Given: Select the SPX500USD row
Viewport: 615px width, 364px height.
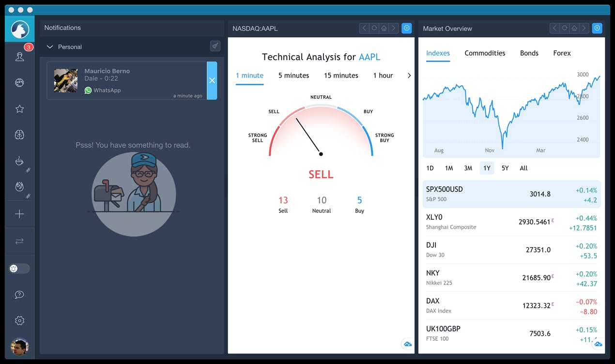Looking at the screenshot, I should point(511,194).
